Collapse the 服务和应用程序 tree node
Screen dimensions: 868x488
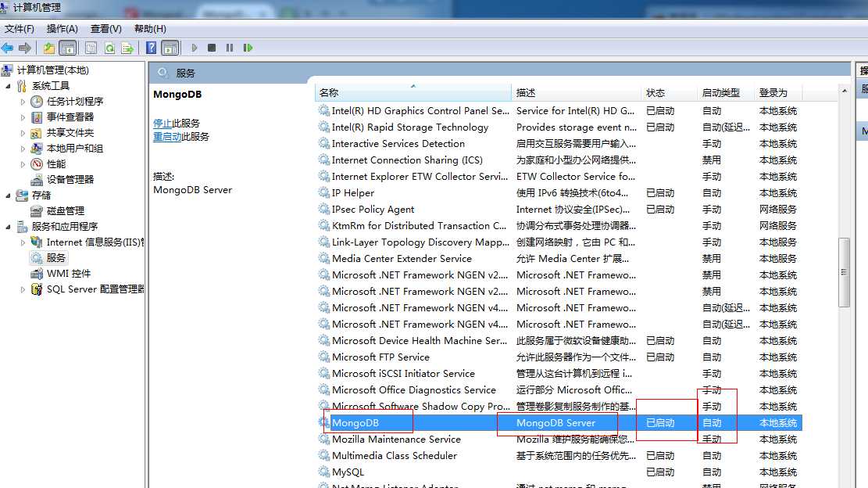point(8,227)
